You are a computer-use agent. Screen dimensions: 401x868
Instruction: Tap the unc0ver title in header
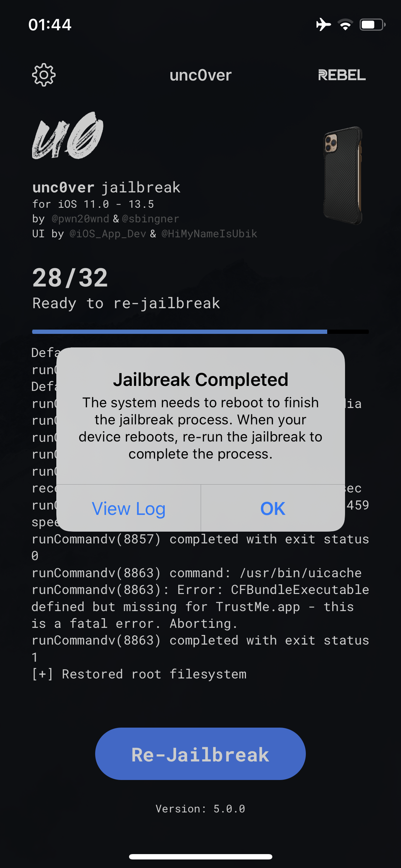[201, 75]
